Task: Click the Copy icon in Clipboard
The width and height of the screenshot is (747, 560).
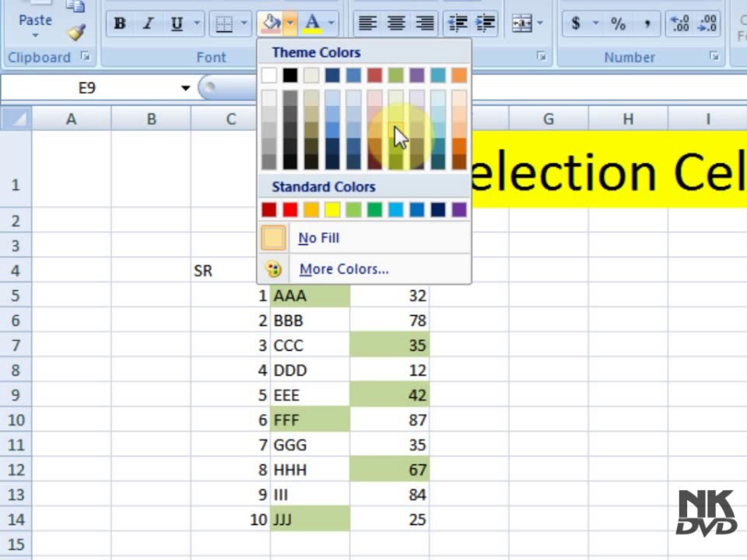Action: pos(75,6)
